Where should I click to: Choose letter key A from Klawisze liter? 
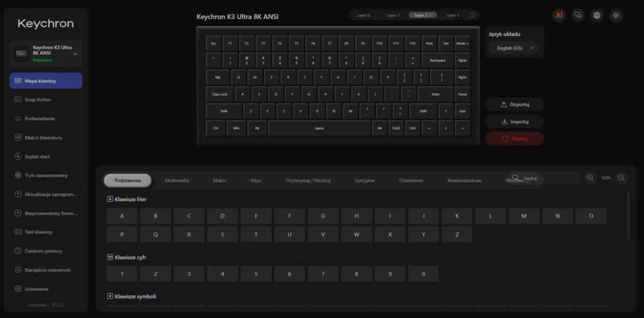click(x=122, y=216)
